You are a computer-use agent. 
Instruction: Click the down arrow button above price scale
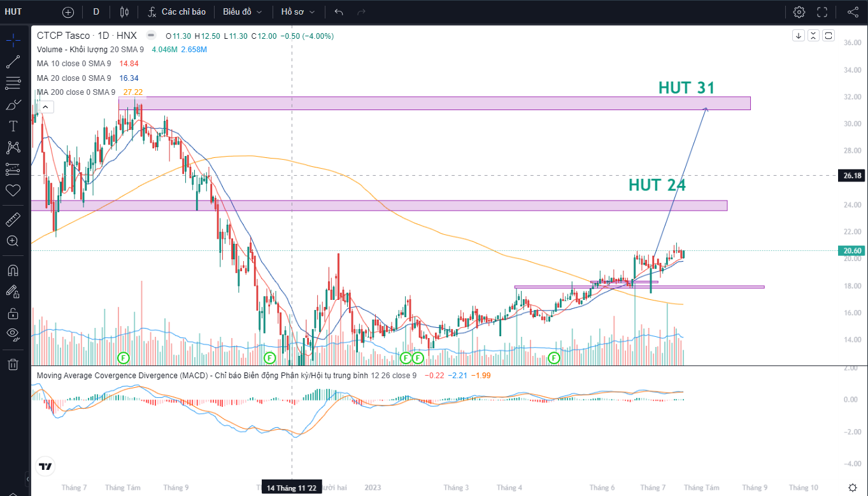pos(799,36)
